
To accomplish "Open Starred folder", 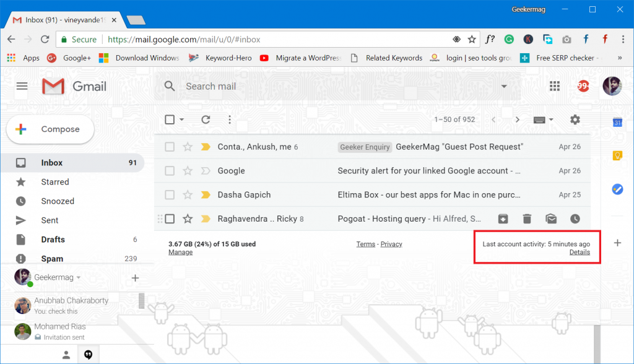I will [73, 182].
